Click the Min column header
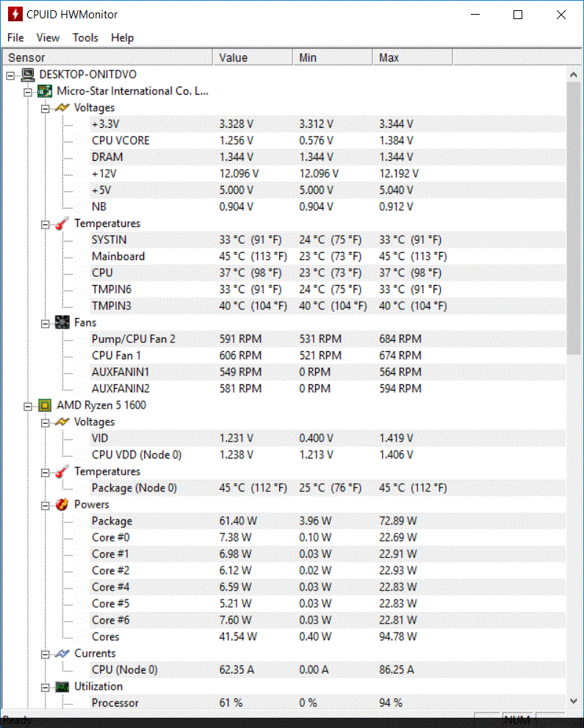 pos(332,57)
